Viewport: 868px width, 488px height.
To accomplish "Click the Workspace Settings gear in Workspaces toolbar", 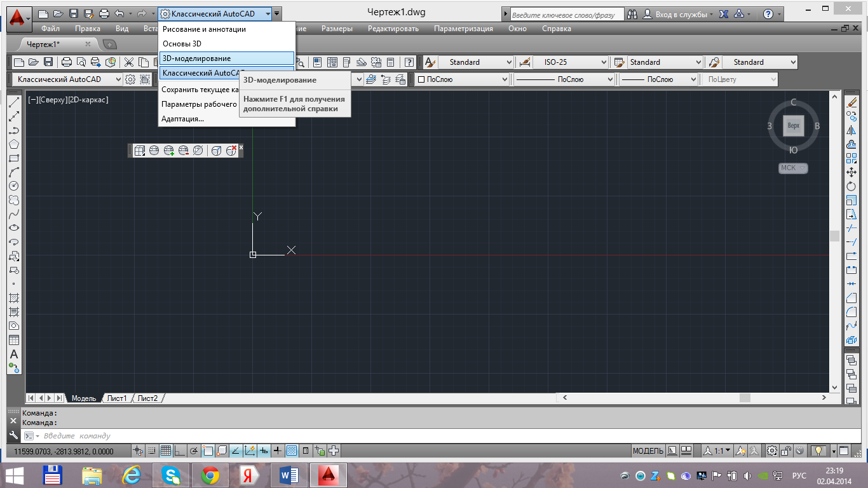I will pyautogui.click(x=130, y=79).
